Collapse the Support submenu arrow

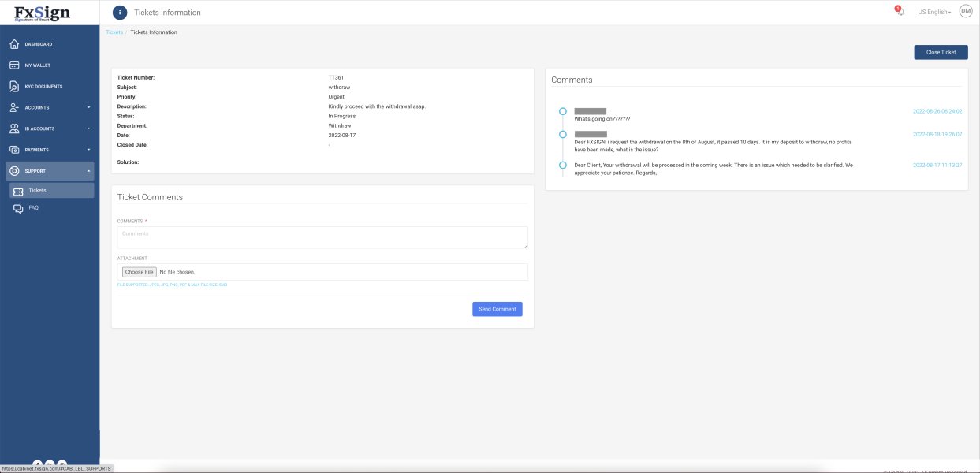tap(88, 171)
